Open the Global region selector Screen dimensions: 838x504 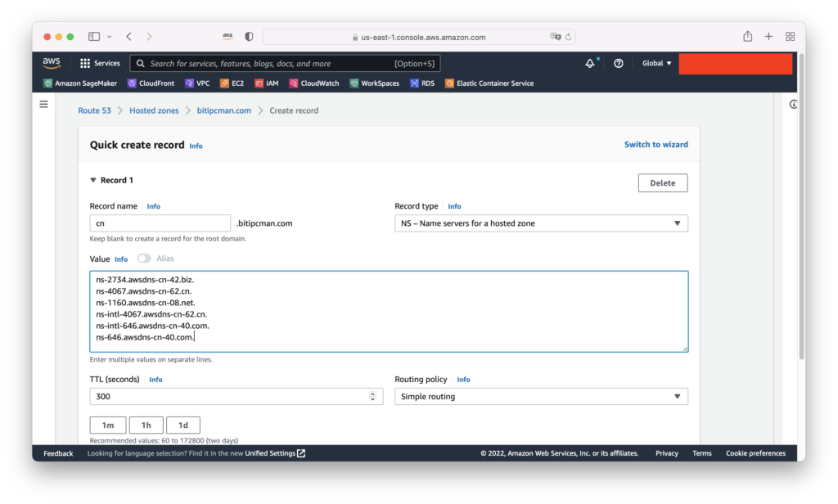(x=656, y=63)
